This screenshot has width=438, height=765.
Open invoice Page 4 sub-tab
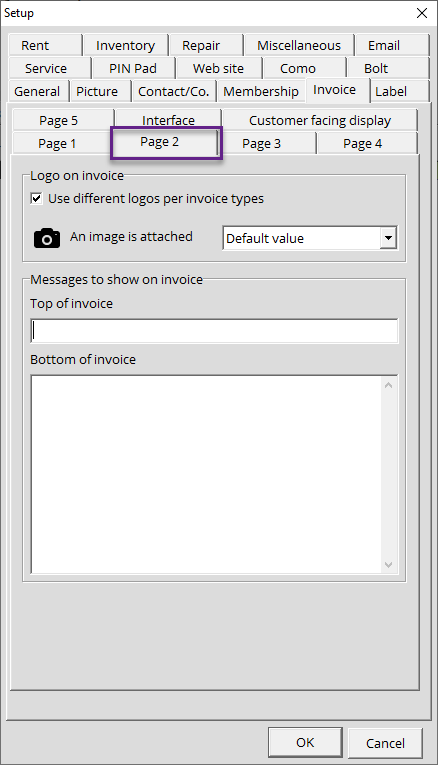[367, 143]
